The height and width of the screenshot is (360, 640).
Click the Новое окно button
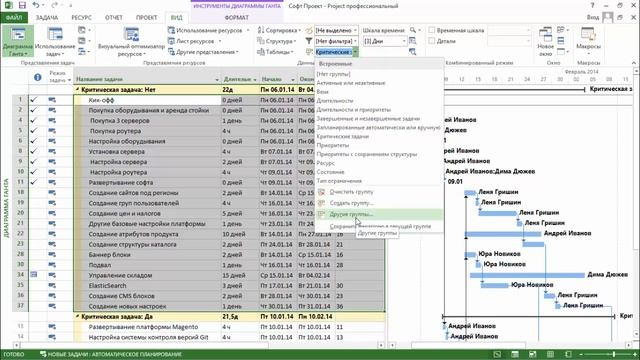[545, 42]
